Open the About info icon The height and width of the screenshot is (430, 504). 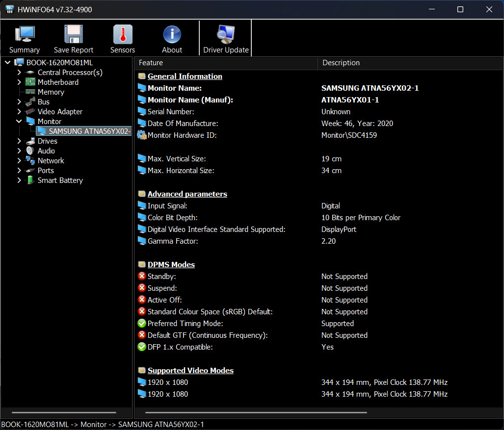pos(172,34)
